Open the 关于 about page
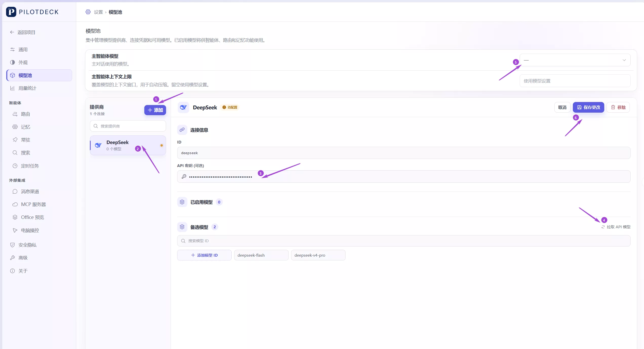Screen dimensions: 644x349 tap(39, 271)
